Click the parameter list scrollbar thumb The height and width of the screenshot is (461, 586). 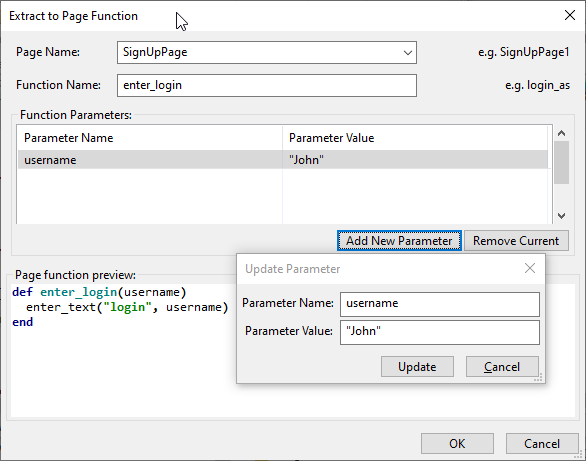(x=561, y=162)
